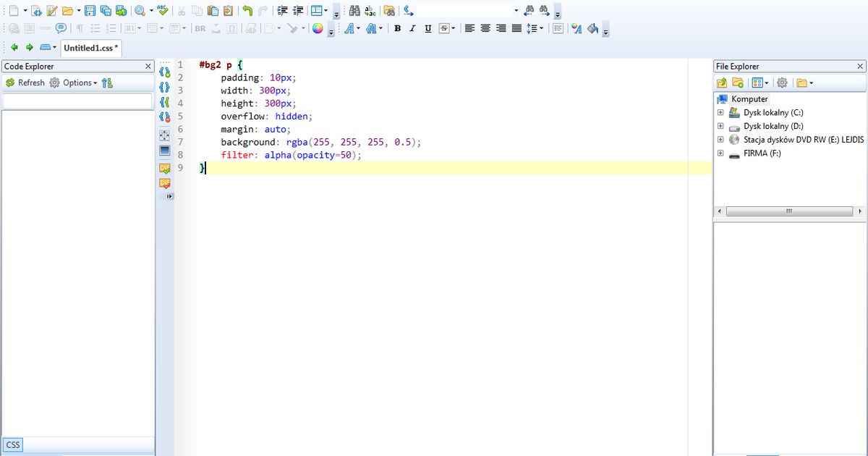
Task: Expand the FIRMA (F:) drive node
Action: tap(720, 153)
